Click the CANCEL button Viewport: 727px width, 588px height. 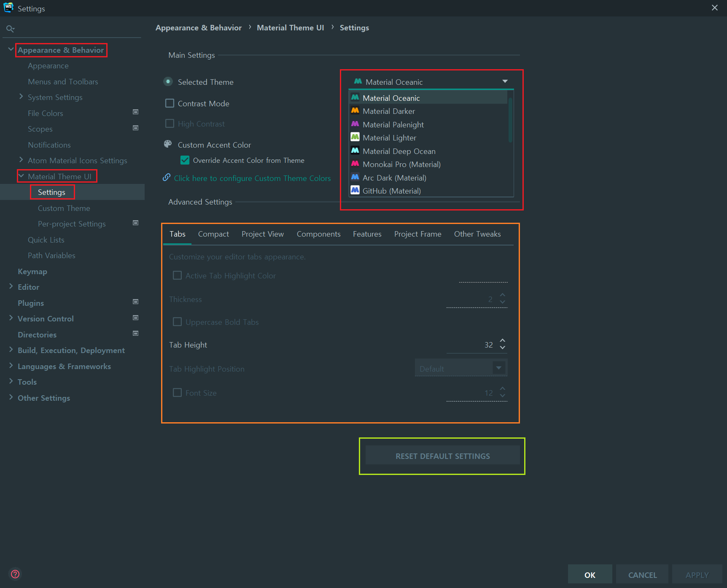point(642,575)
